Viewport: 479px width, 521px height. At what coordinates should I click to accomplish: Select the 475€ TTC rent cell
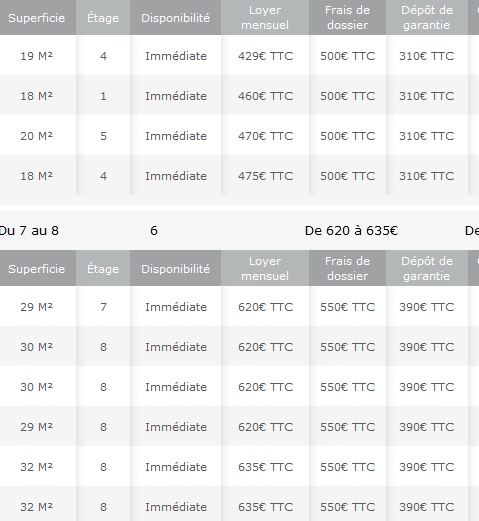click(265, 176)
